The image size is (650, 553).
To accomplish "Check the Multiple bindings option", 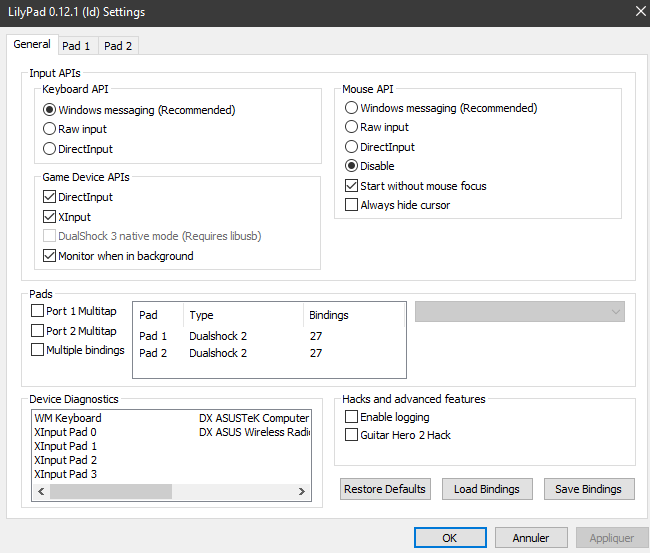I will tap(38, 350).
